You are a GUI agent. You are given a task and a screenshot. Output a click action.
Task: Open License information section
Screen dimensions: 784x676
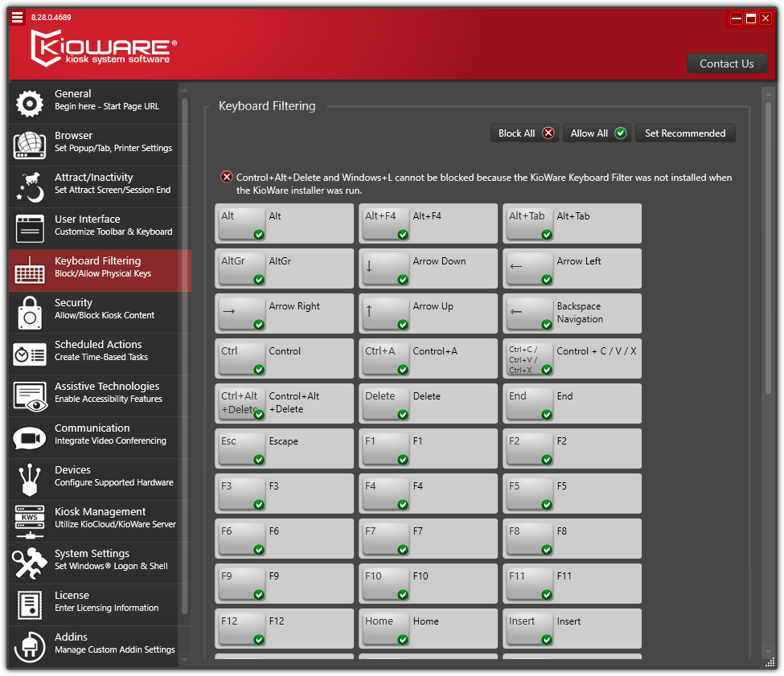click(100, 605)
